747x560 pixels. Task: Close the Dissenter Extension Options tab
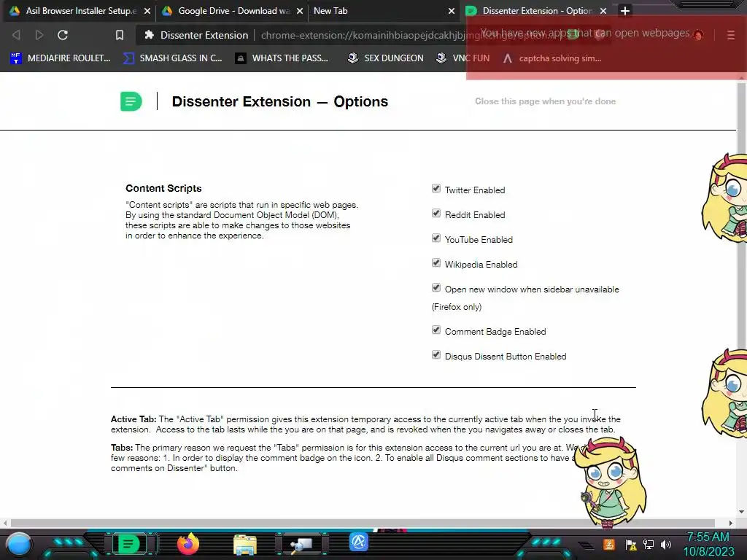coord(603,11)
